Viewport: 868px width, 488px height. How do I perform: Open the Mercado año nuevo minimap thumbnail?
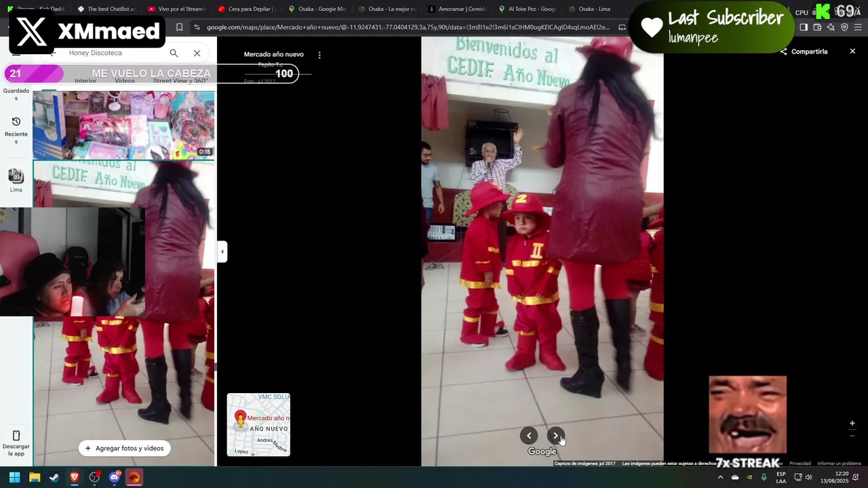click(258, 424)
